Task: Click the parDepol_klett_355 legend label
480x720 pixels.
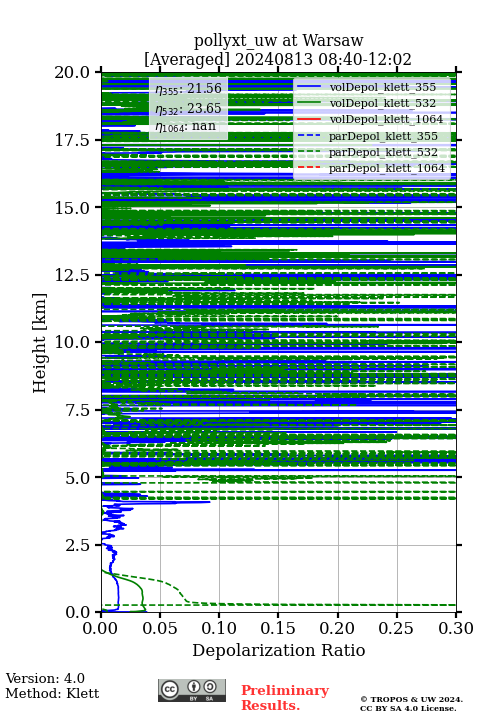Action: point(383,136)
